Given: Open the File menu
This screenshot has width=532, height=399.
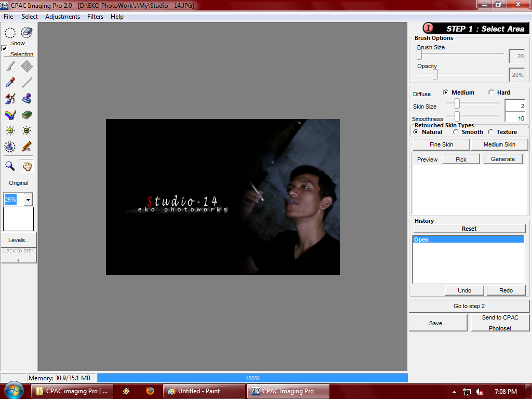Looking at the screenshot, I should pos(8,16).
